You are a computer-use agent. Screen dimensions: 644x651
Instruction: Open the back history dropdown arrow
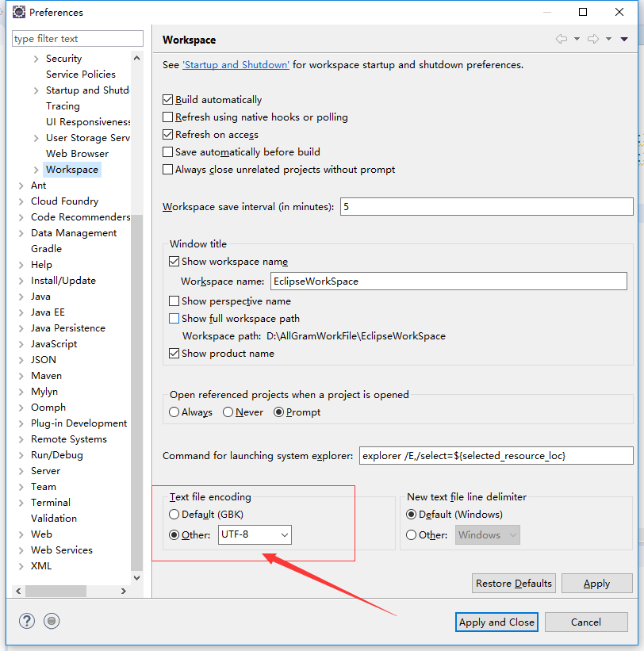tap(577, 39)
